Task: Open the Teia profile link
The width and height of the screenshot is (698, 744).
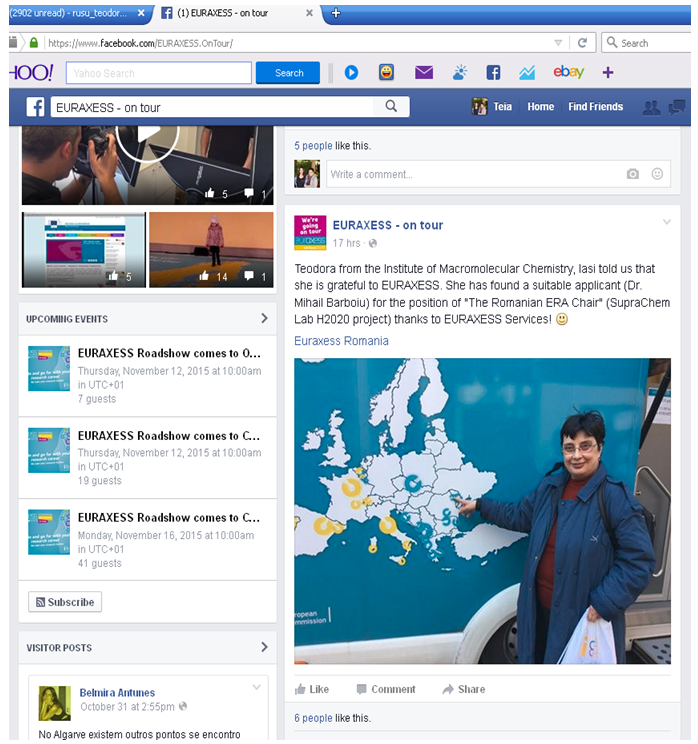Action: [503, 107]
